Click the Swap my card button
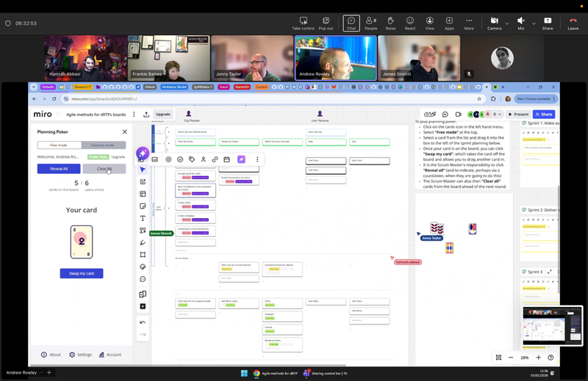588x381 pixels. 82,273
